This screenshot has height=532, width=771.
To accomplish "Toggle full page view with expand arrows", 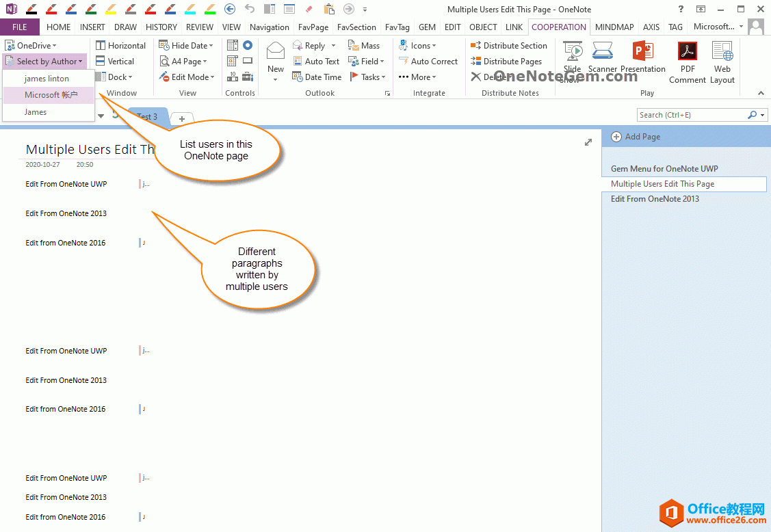I will (x=588, y=142).
